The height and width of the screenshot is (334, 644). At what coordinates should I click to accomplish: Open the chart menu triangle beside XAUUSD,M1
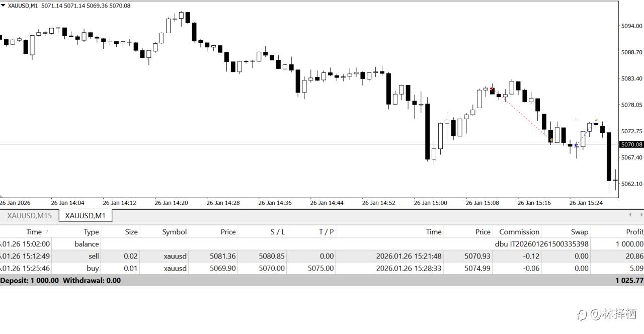pyautogui.click(x=3, y=6)
